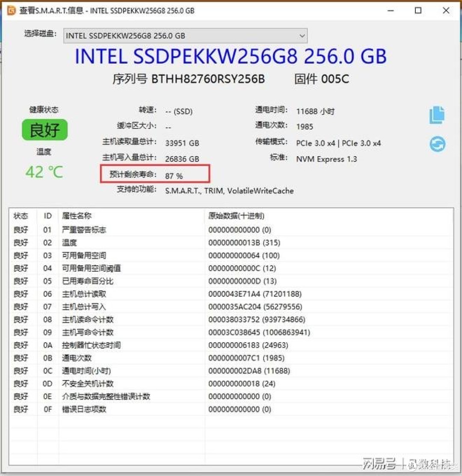Image resolution: width=462 pixels, height=476 pixels.
Task: Select the 温度 attribute row with ID 02
Action: (231, 242)
